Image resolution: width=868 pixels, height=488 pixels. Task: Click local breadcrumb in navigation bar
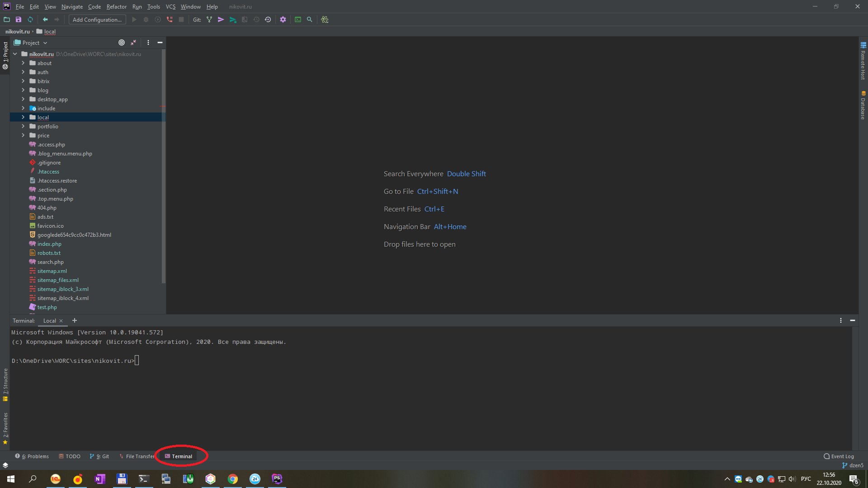[x=46, y=32]
